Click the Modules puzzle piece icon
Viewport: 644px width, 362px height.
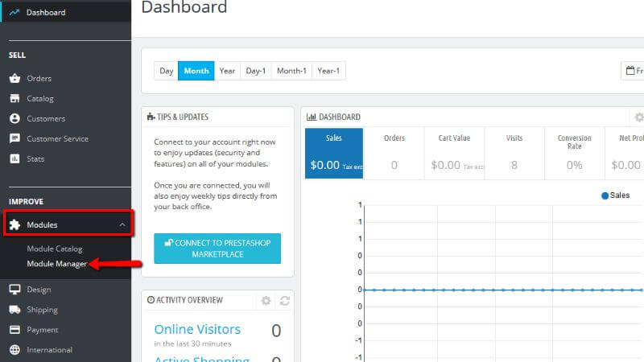tap(14, 225)
